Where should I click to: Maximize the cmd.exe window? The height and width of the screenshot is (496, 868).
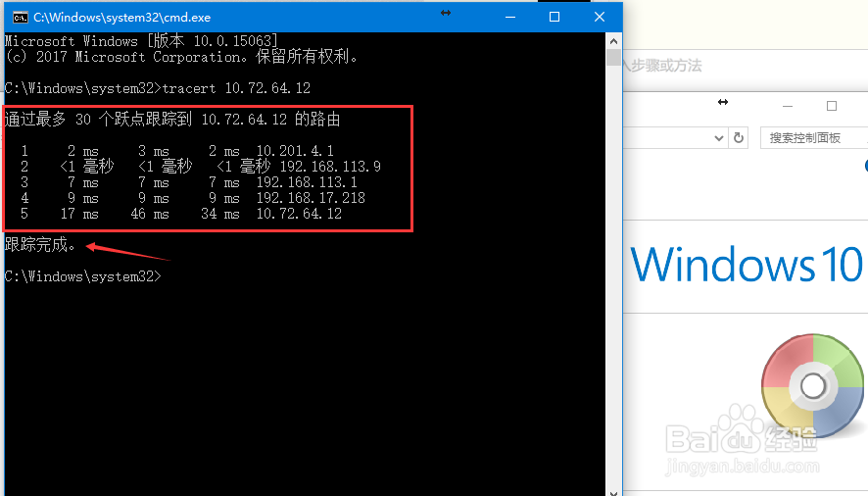pyautogui.click(x=555, y=18)
